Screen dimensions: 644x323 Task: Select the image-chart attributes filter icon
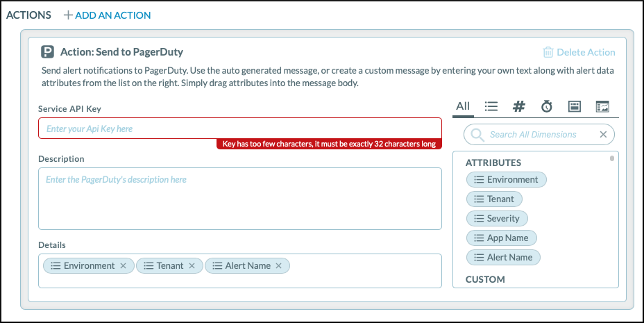pos(602,106)
